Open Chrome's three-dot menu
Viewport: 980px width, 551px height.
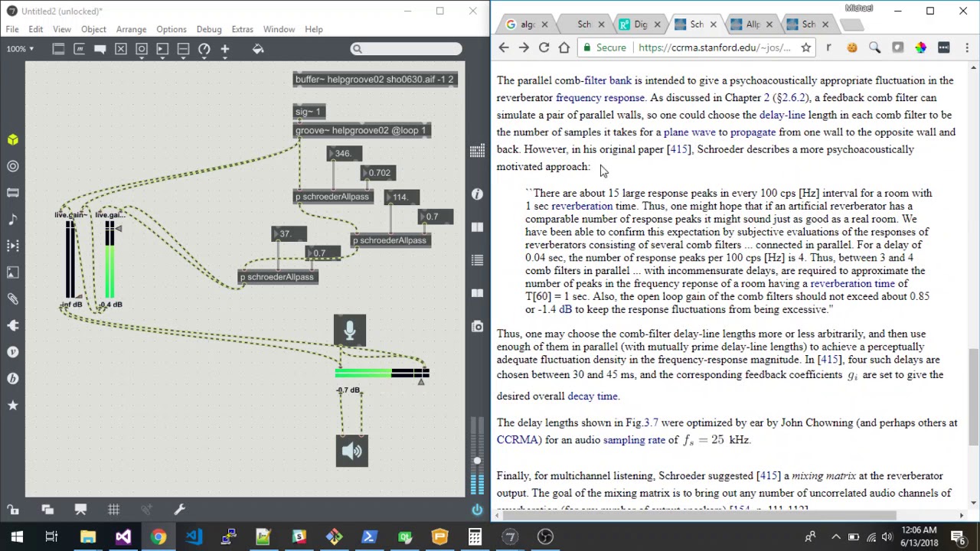pyautogui.click(x=967, y=47)
